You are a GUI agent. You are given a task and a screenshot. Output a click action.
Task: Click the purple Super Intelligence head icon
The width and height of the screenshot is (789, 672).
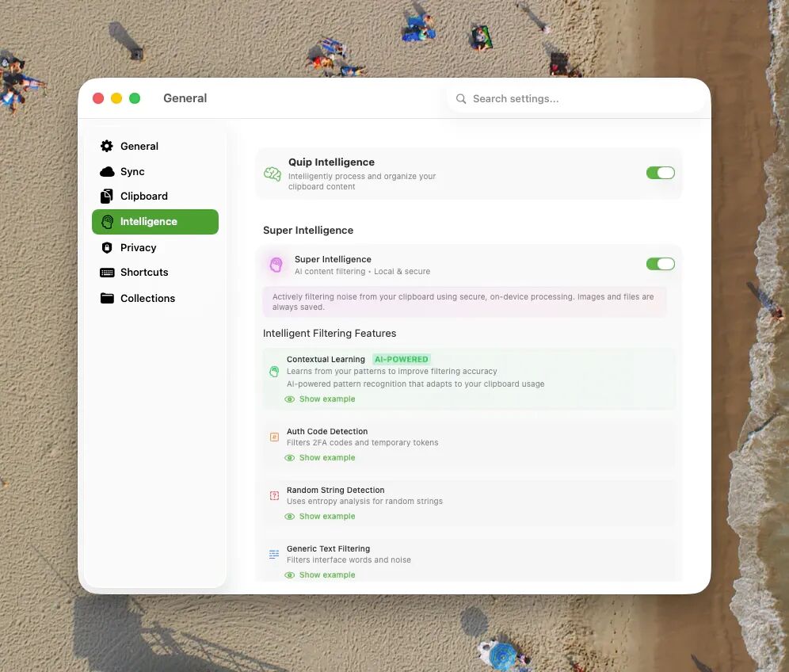coord(276,264)
